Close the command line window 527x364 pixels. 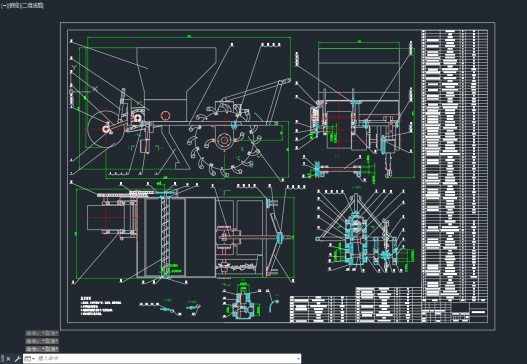tap(9, 359)
